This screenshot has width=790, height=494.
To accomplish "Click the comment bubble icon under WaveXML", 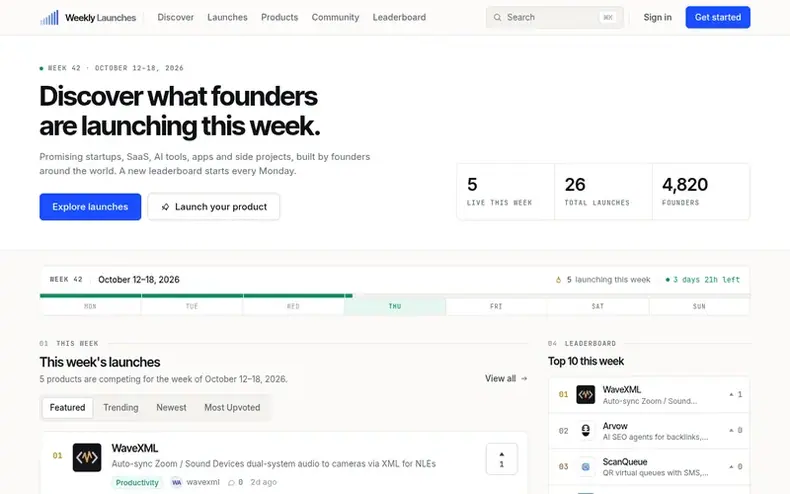I will pyautogui.click(x=231, y=483).
